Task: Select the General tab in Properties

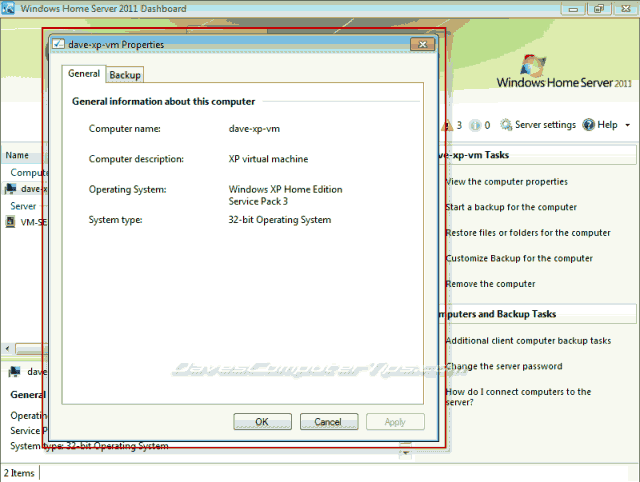Action: click(x=84, y=74)
